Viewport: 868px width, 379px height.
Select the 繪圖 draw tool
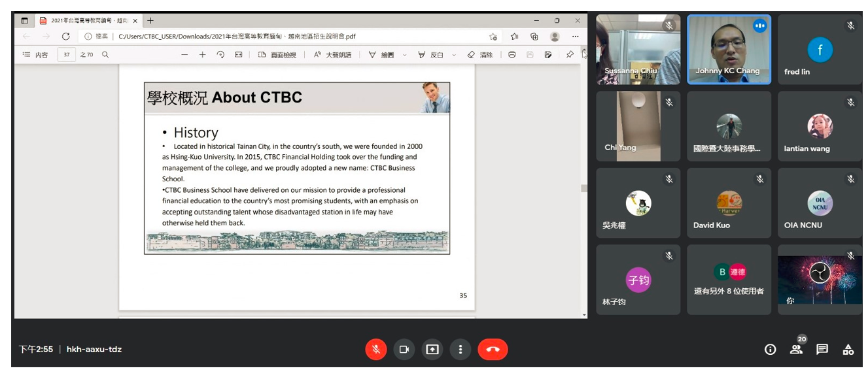tap(381, 55)
